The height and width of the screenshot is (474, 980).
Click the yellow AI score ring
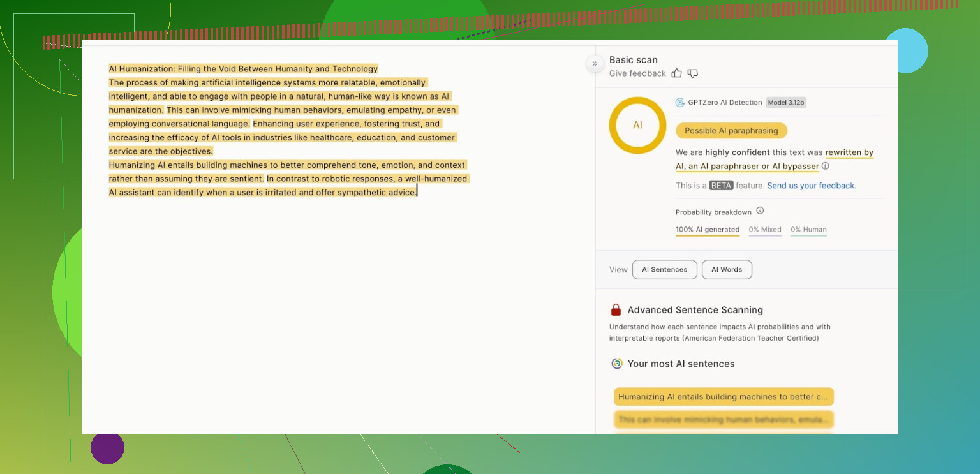[x=637, y=125]
